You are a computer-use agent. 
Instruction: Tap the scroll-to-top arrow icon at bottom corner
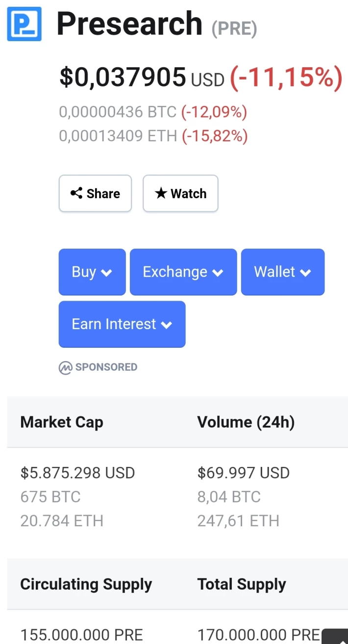338,637
